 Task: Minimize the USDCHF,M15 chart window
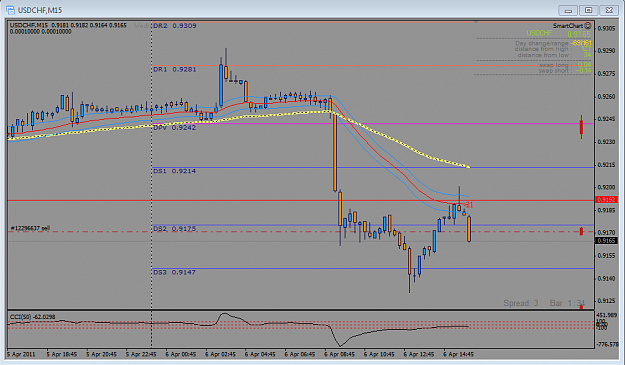point(568,10)
